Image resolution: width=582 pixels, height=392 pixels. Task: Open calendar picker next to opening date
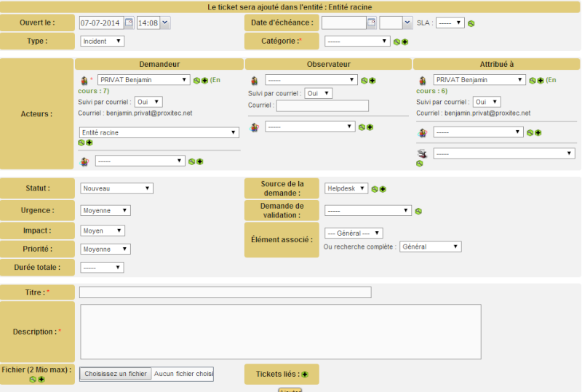(129, 23)
